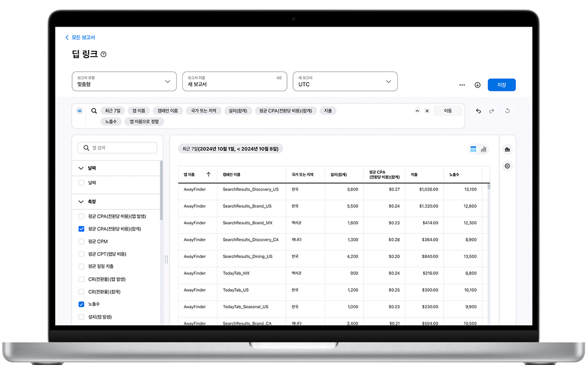Open the settings gear in right panel
The width and height of the screenshot is (588, 374).
point(507,166)
